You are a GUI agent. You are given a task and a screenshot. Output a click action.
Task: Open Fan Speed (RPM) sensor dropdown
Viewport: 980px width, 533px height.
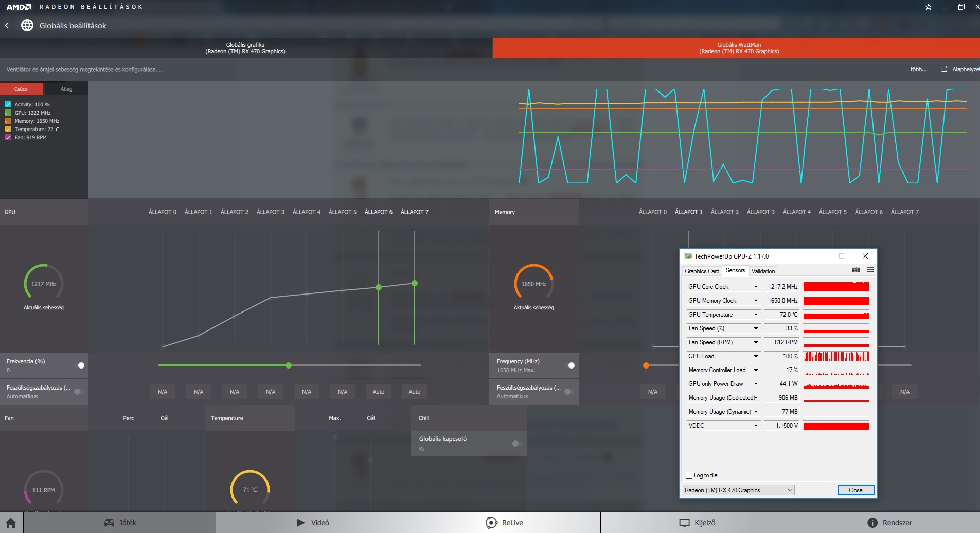(x=756, y=342)
